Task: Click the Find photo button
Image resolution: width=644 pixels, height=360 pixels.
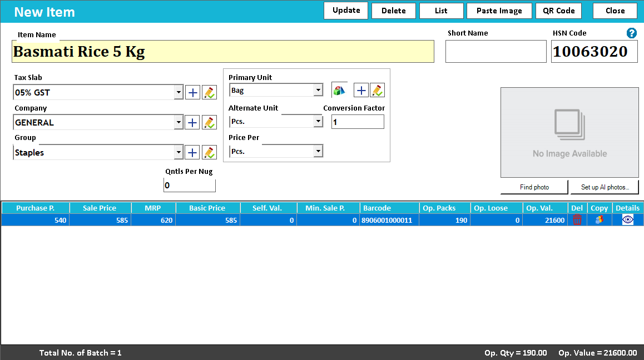Action: point(534,187)
